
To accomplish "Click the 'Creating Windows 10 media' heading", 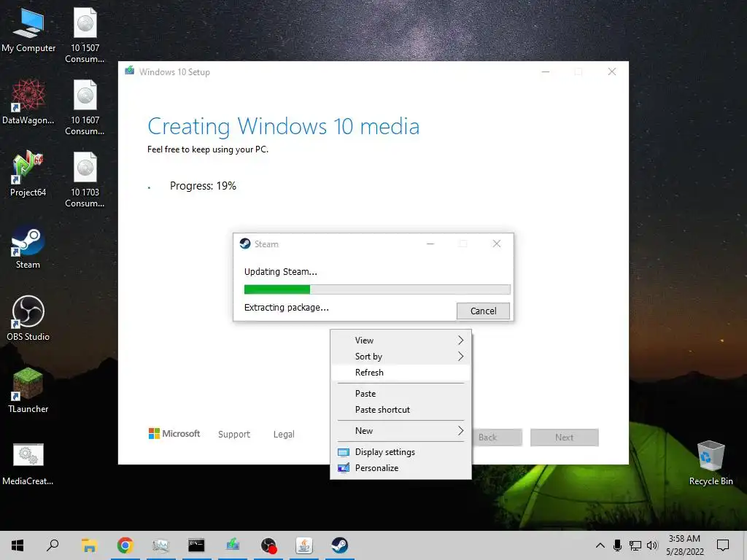I will click(284, 126).
